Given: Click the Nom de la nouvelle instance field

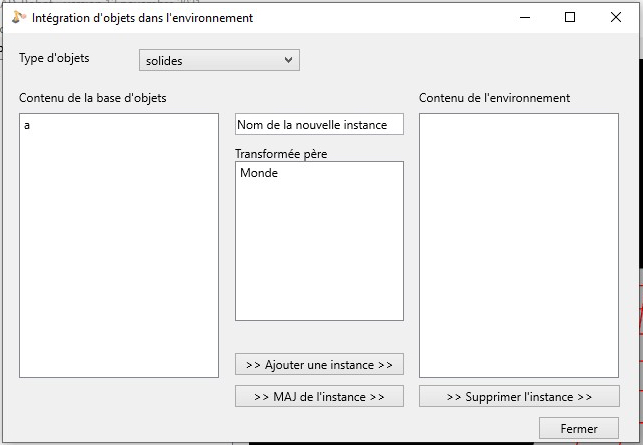Looking at the screenshot, I should click(319, 124).
